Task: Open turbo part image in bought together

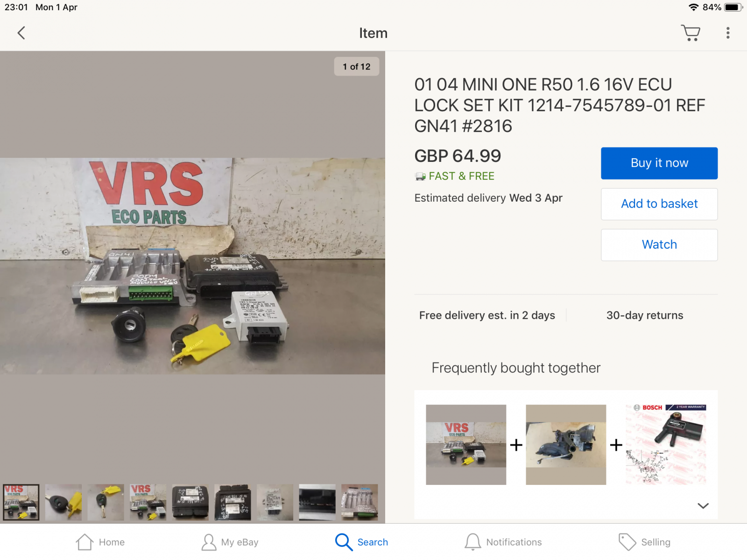Action: click(x=566, y=445)
